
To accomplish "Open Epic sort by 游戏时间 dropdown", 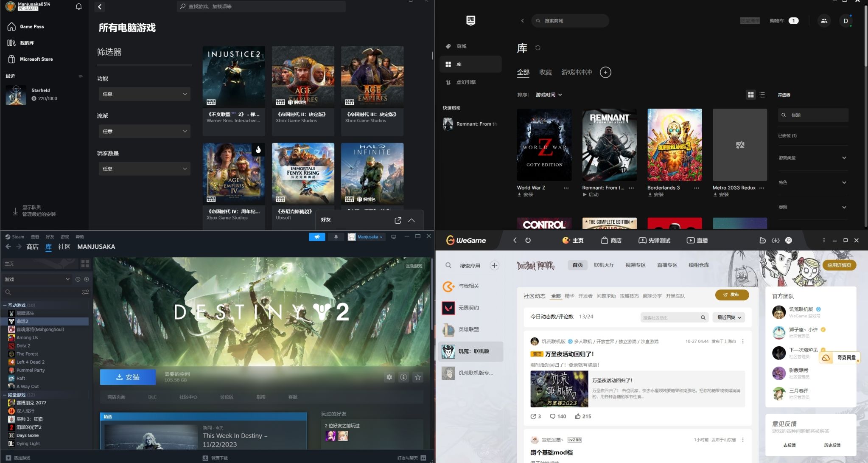I will [549, 95].
